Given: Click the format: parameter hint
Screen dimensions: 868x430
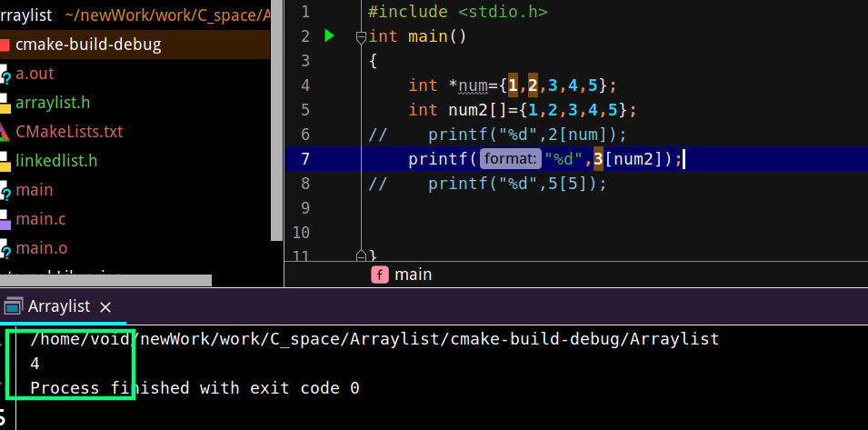Looking at the screenshot, I should coord(510,159).
